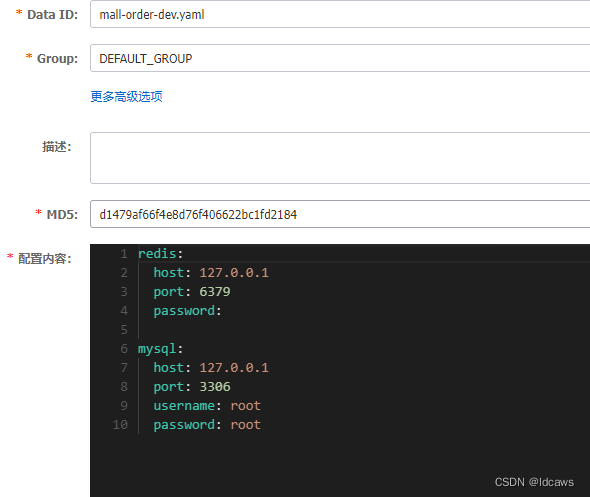Click line number 10 in gutter
This screenshot has width=590, height=497.
(120, 425)
